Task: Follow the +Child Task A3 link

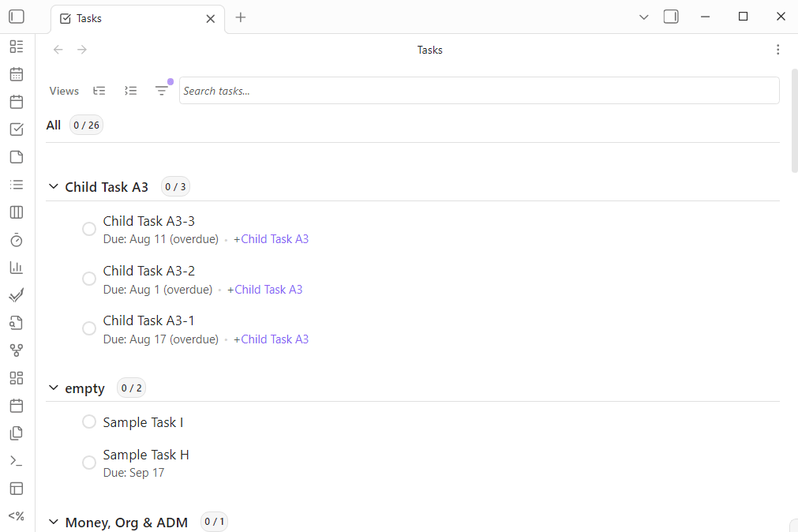Action: tap(271, 238)
